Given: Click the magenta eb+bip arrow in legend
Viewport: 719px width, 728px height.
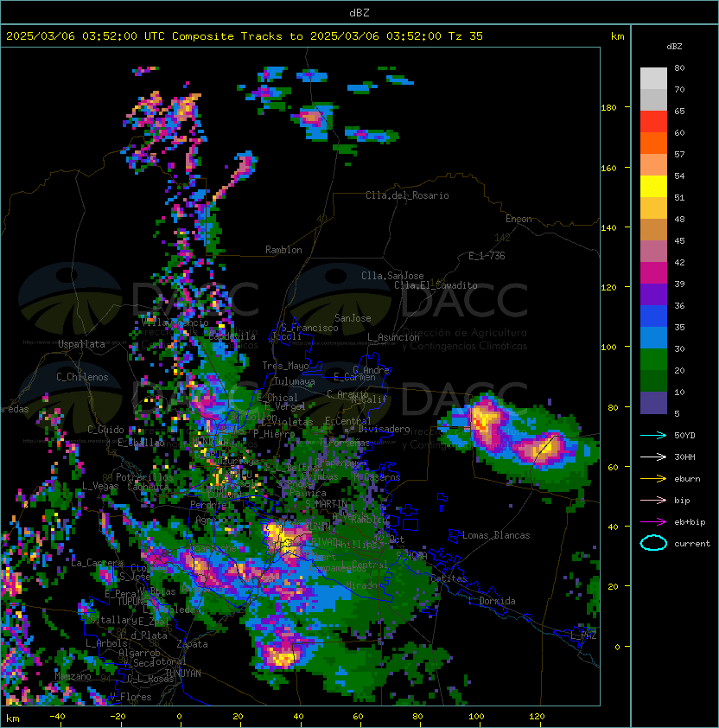Looking at the screenshot, I should pos(653,522).
